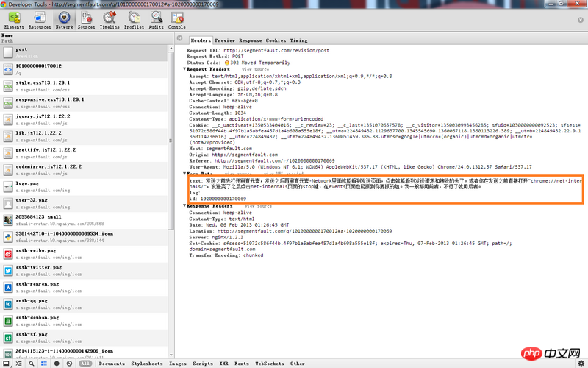Switch to the Sources panel
The height and width of the screenshot is (368, 588).
87,21
